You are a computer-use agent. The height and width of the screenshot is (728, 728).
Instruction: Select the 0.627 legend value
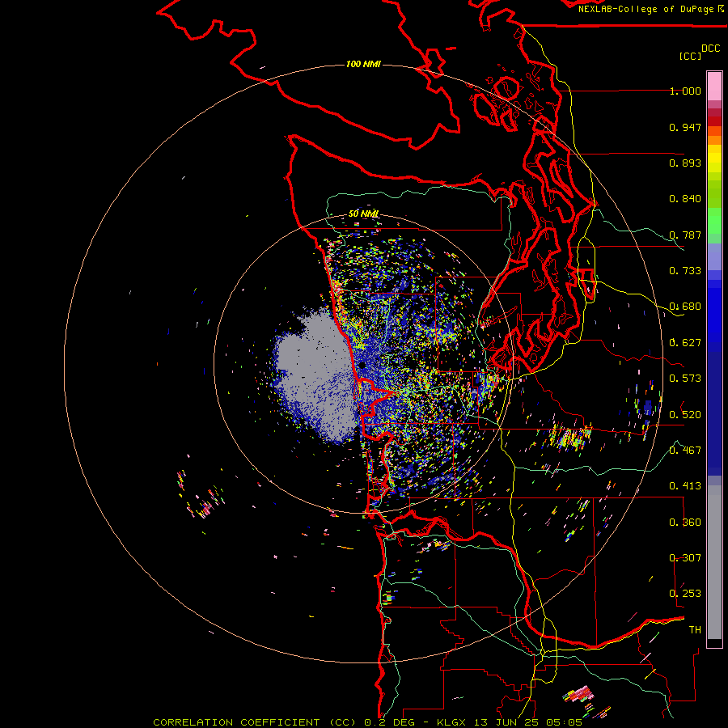(685, 343)
